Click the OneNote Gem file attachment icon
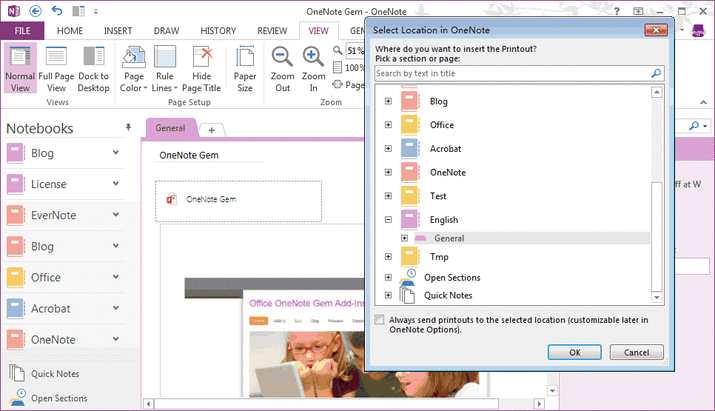Screen dimensions: 715x411 tap(171, 199)
